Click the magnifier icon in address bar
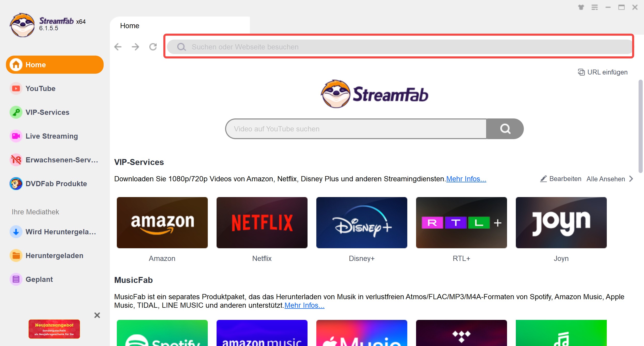Image resolution: width=644 pixels, height=346 pixels. (x=181, y=47)
